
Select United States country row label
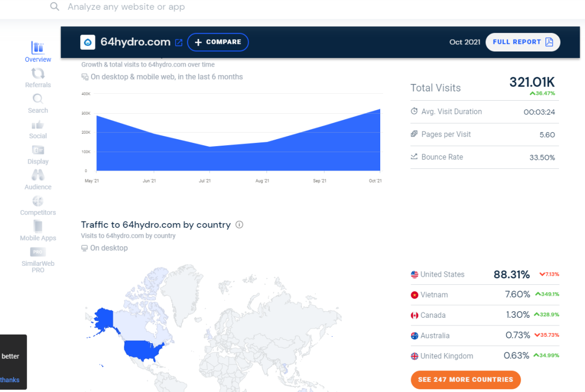click(443, 275)
